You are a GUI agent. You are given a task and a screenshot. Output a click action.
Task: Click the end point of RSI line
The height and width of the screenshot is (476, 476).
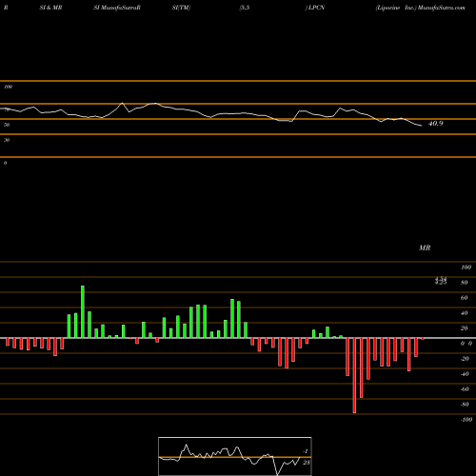[x=422, y=126]
